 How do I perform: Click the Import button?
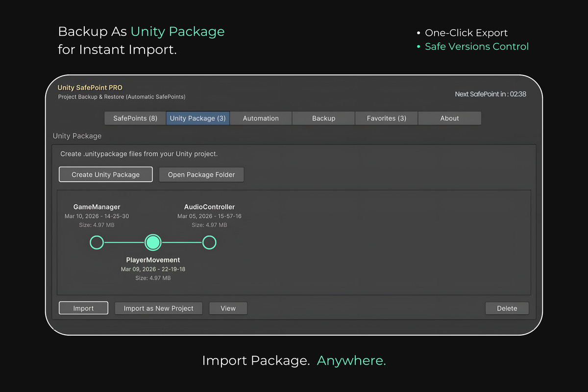coord(83,308)
